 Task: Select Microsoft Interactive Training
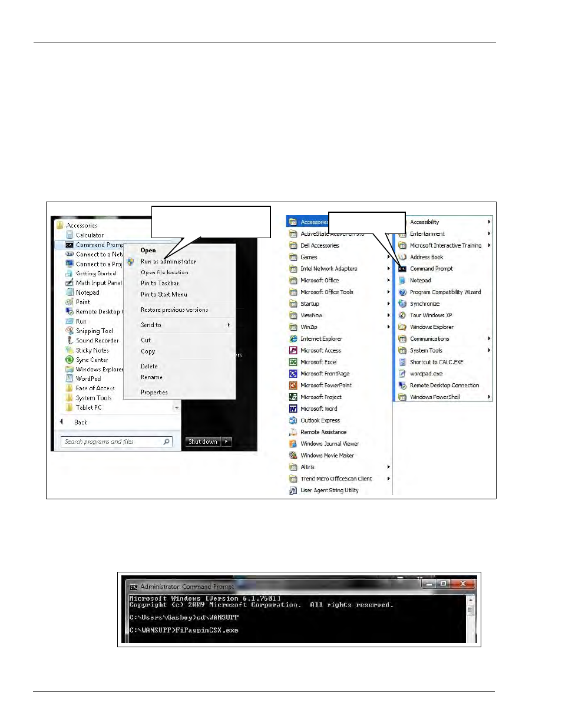tap(445, 245)
